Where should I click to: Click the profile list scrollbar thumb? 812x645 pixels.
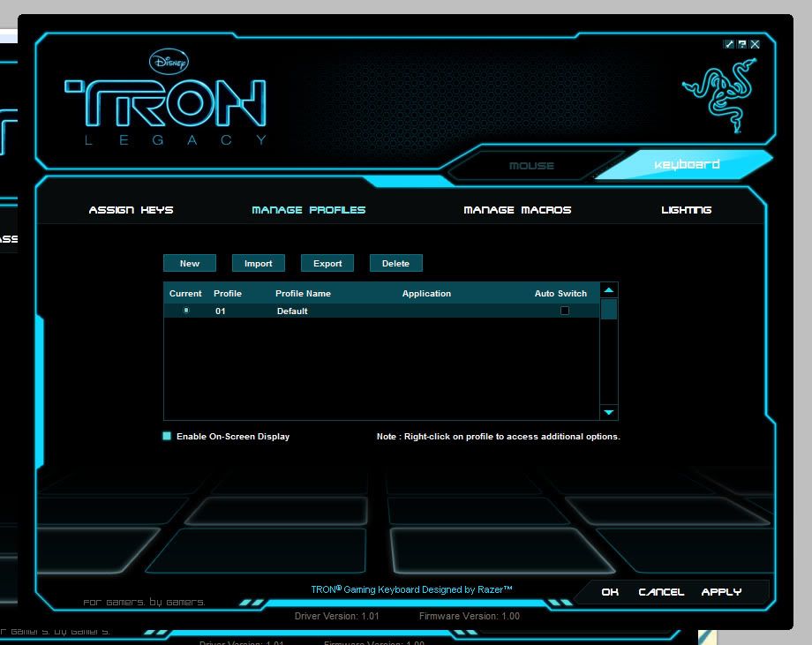(x=609, y=310)
